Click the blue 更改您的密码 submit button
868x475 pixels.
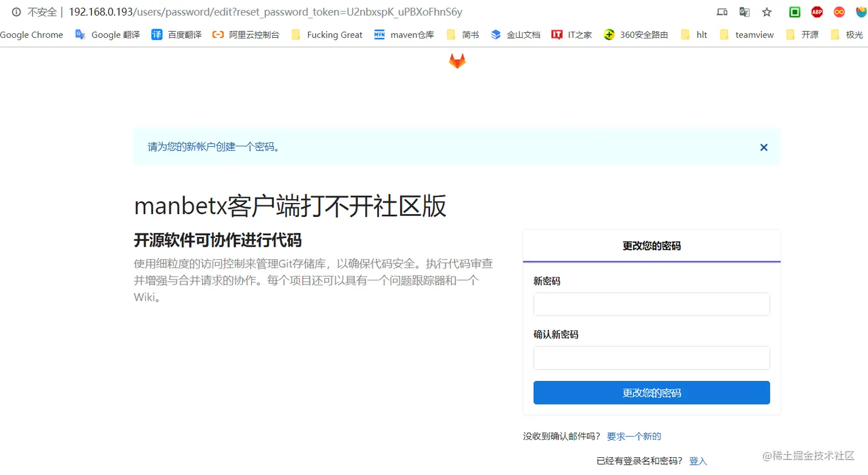(x=652, y=393)
